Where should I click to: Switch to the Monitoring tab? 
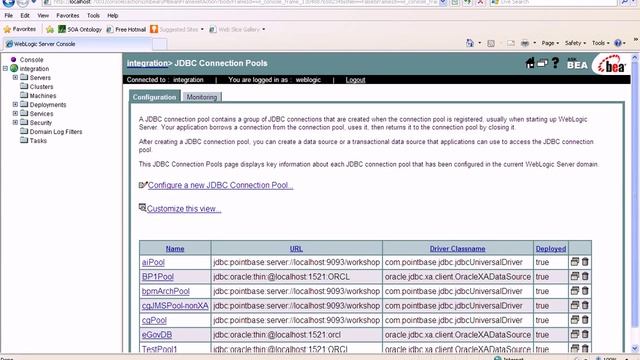pyautogui.click(x=202, y=97)
